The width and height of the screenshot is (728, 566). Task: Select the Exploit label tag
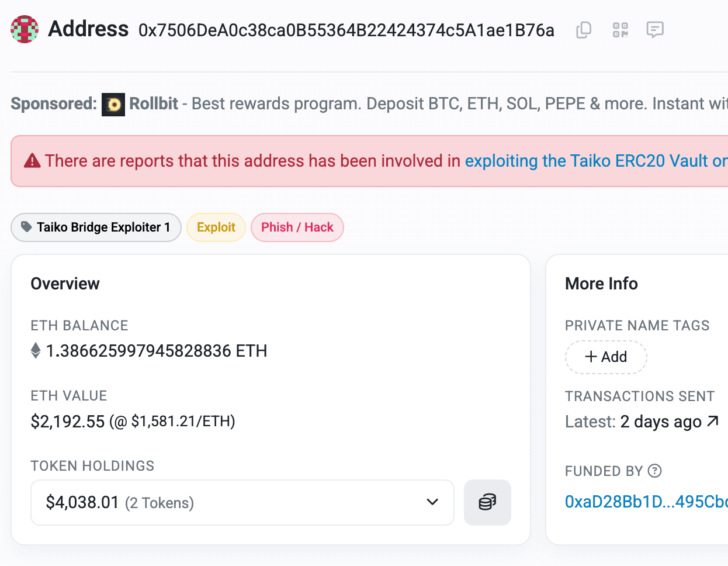[216, 227]
